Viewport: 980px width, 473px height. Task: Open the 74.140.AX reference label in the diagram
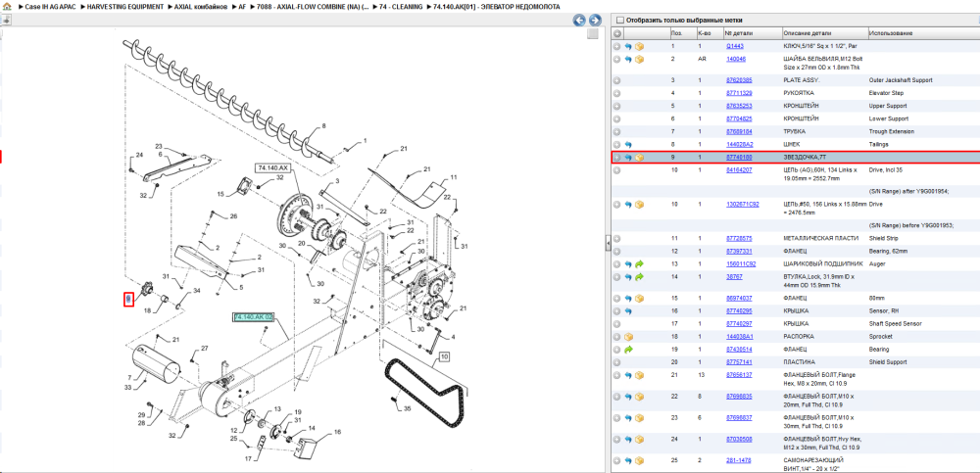273,168
